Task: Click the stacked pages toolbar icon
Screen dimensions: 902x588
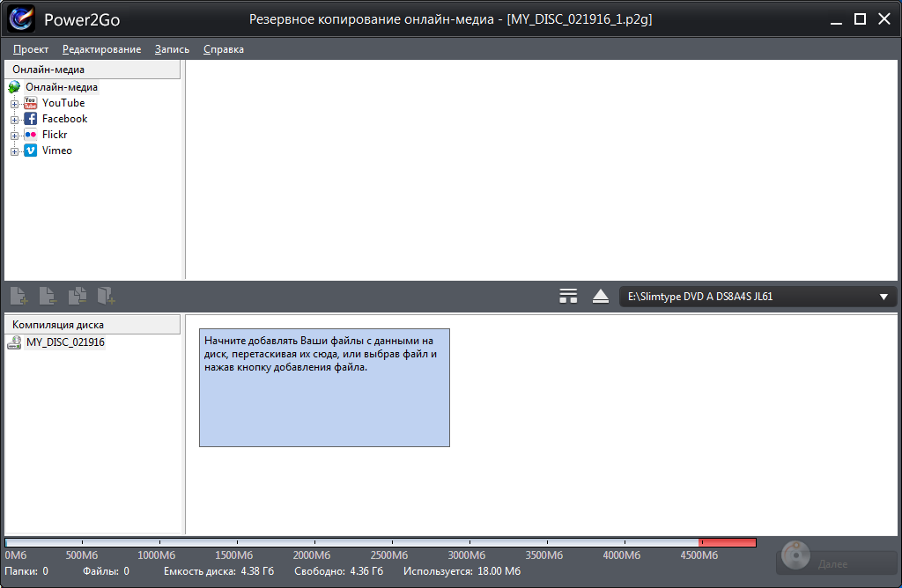Action: (78, 296)
